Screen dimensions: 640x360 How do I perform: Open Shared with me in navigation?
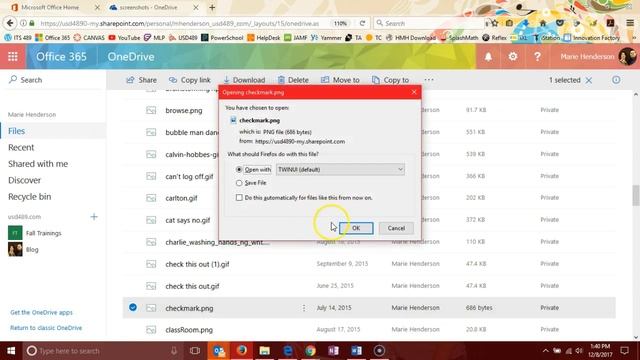click(x=38, y=164)
